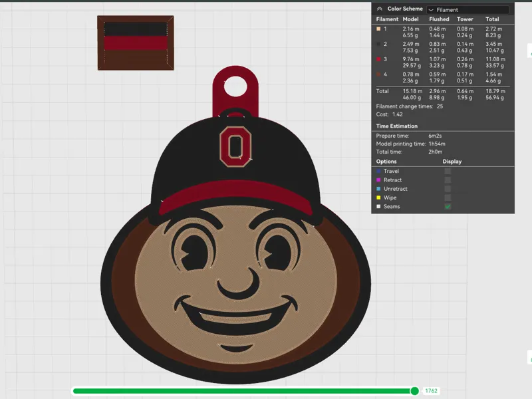Enable the Wipe display checkbox
The image size is (532, 399).
[448, 198]
